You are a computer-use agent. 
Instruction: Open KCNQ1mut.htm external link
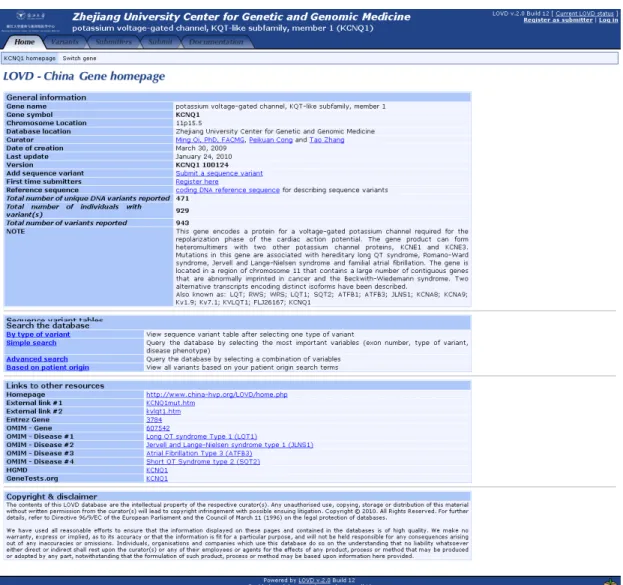(170, 403)
